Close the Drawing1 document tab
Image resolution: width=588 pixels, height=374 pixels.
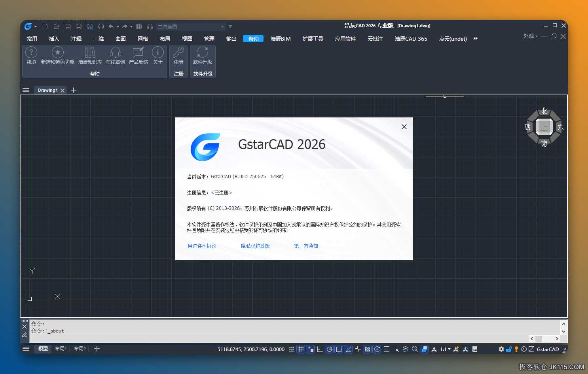pyautogui.click(x=63, y=91)
